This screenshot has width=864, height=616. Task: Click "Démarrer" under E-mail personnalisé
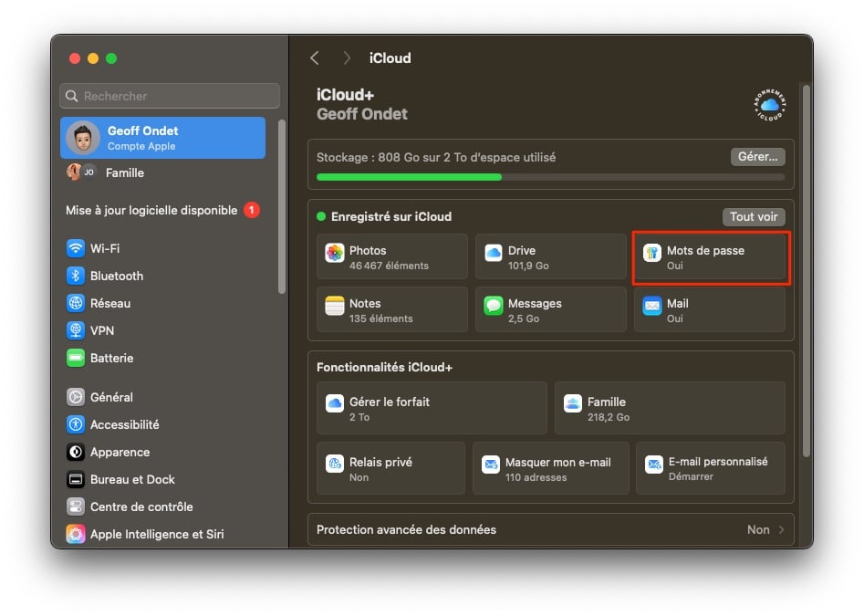point(691,476)
